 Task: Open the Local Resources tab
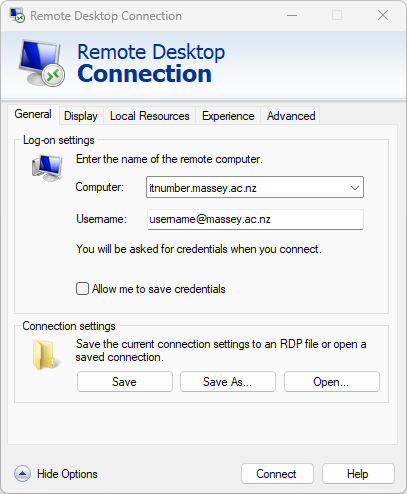pyautogui.click(x=150, y=116)
